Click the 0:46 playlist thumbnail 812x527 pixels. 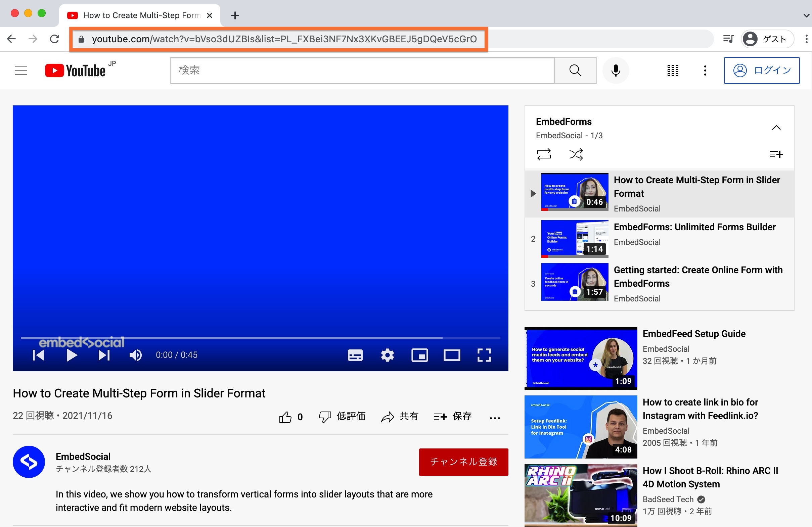click(x=575, y=192)
